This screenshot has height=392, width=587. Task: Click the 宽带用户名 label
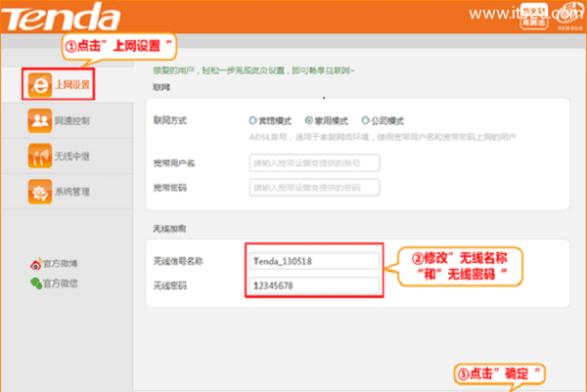pos(174,163)
